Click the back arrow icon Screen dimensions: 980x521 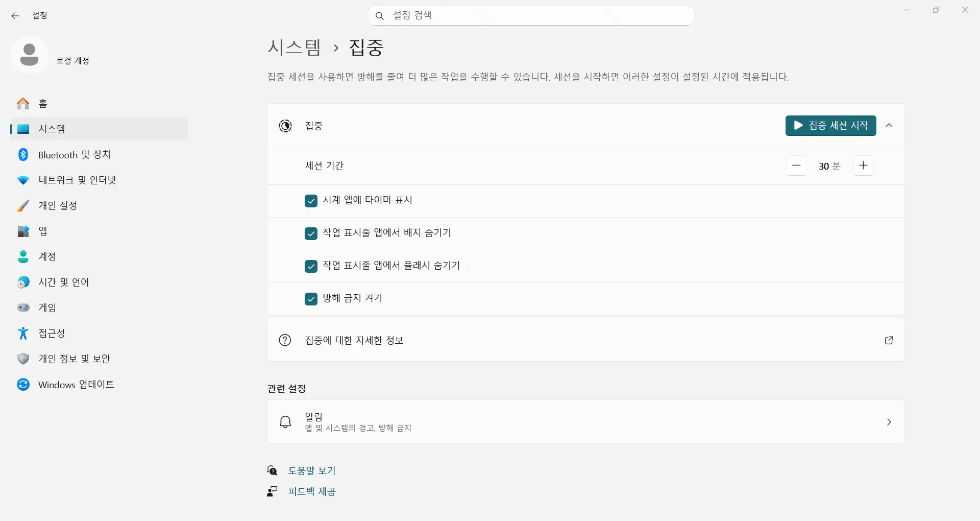tap(15, 16)
